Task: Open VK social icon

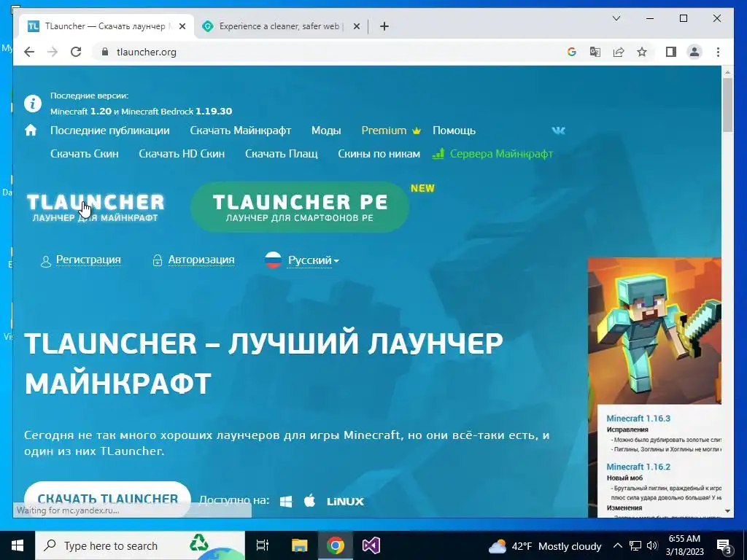Action: click(x=558, y=130)
